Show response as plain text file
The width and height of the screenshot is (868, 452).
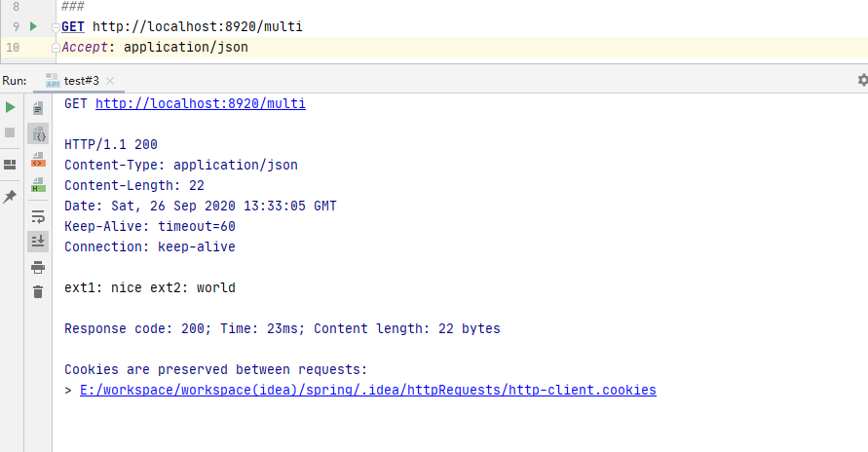pyautogui.click(x=38, y=108)
